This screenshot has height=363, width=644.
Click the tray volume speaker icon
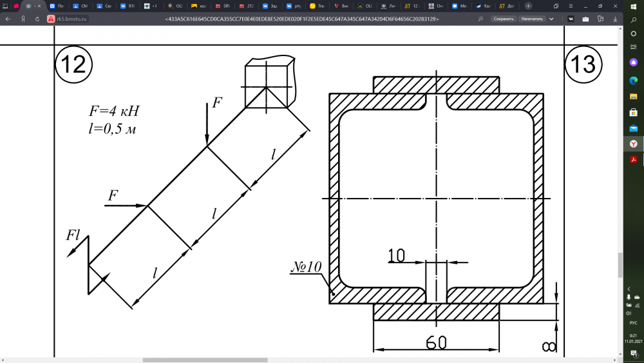[629, 313]
